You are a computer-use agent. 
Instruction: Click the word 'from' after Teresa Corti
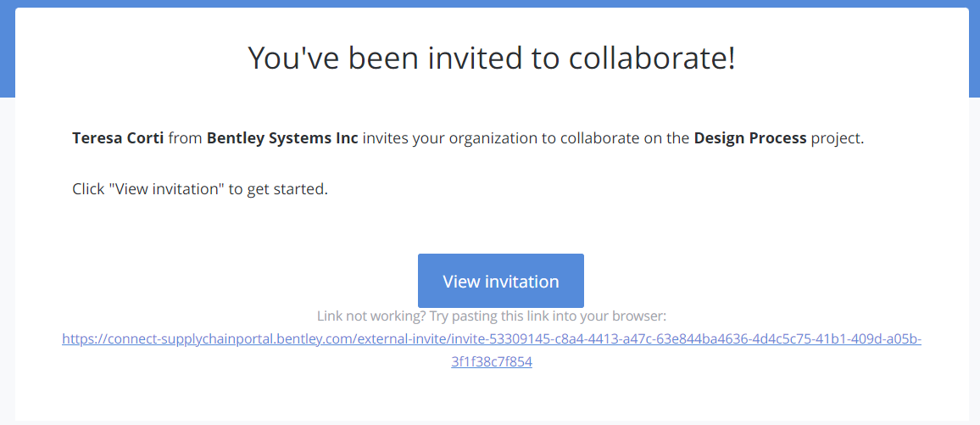(x=186, y=138)
